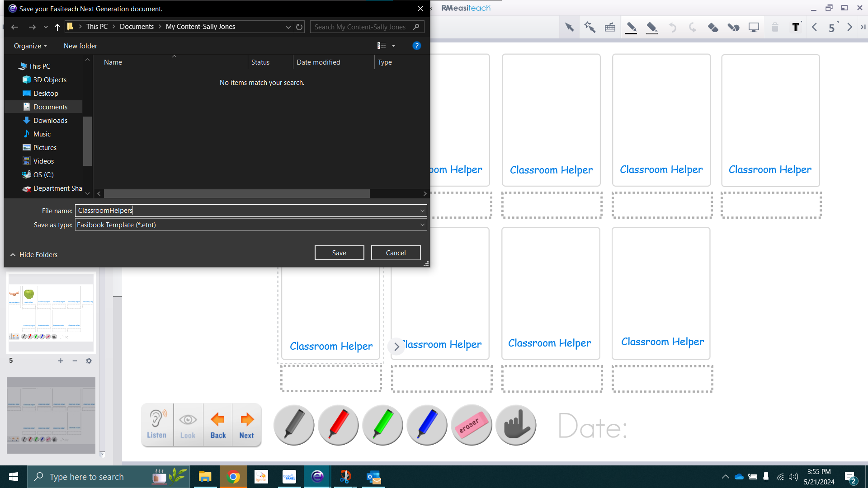Pick the blue marker pen
This screenshot has height=488, width=868.
point(427,425)
